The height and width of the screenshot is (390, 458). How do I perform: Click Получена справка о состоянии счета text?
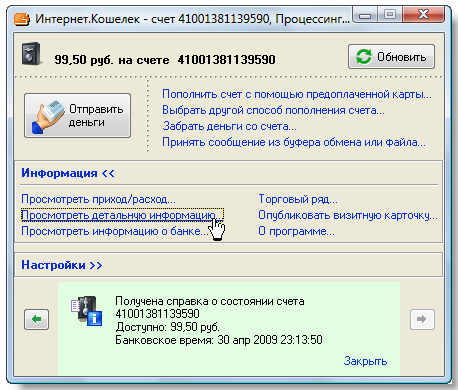tap(210, 301)
